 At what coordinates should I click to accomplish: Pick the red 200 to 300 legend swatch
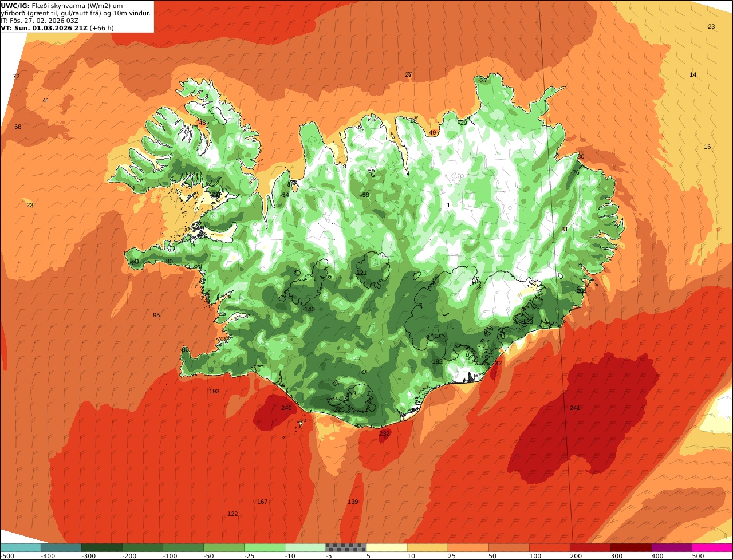589,547
